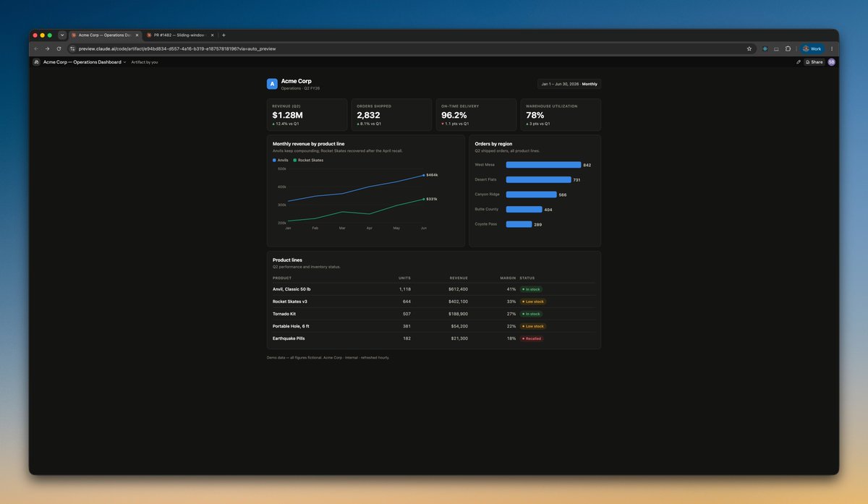The height and width of the screenshot is (504, 868).
Task: Select the Earthquake Pills product name
Action: [x=288, y=338]
